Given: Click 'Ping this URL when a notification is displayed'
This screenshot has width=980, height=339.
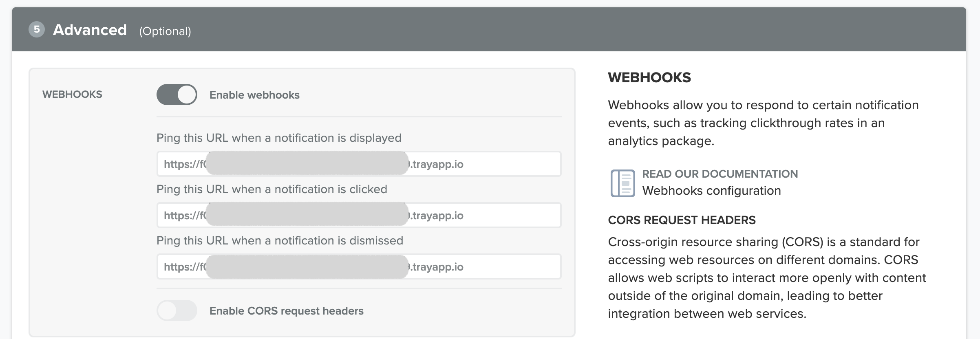Looking at the screenshot, I should click(279, 138).
